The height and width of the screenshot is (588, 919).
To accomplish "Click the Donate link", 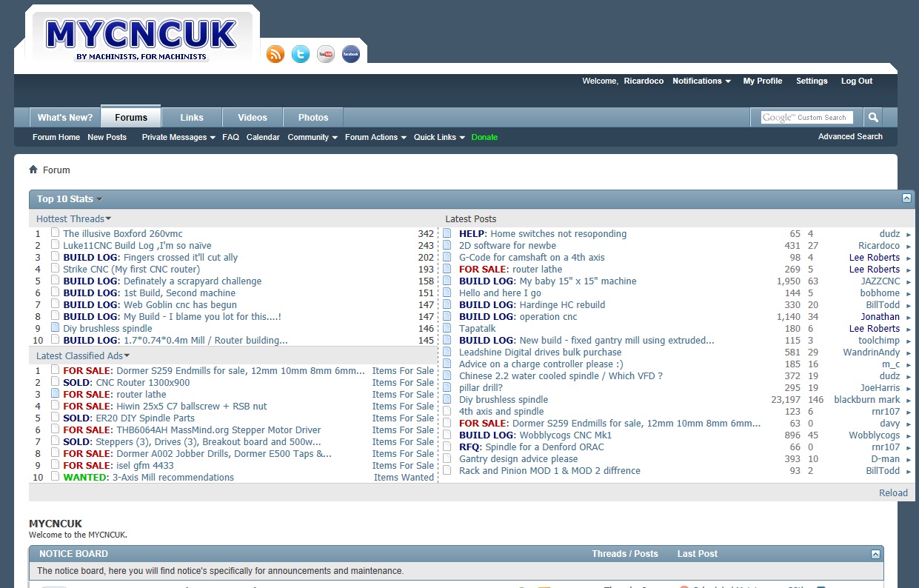I will (x=484, y=137).
